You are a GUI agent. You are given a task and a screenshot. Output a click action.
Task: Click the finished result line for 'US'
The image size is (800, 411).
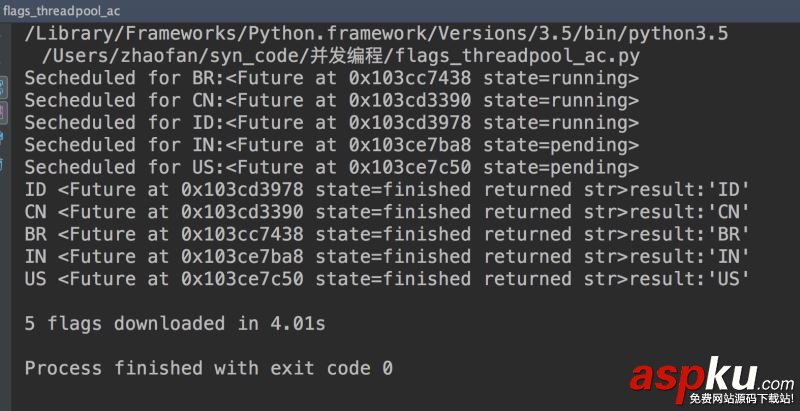(387, 279)
